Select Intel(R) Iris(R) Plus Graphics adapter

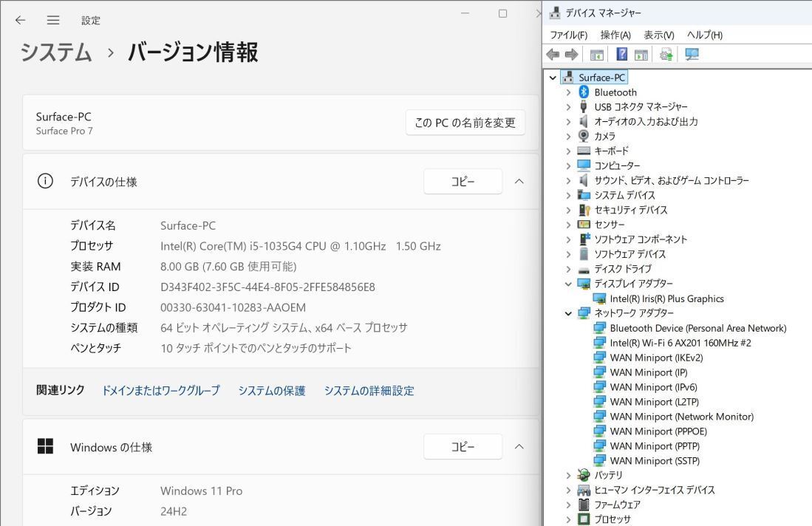tap(666, 298)
